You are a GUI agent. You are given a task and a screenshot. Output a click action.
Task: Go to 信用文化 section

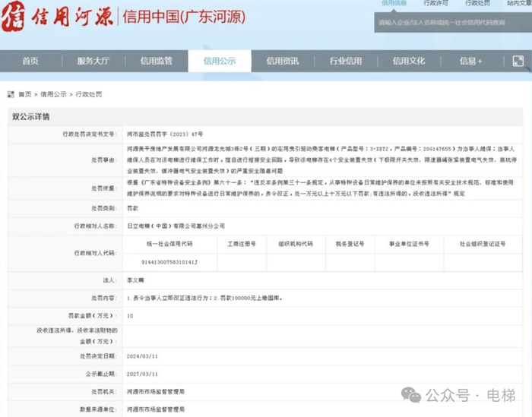[x=409, y=61]
